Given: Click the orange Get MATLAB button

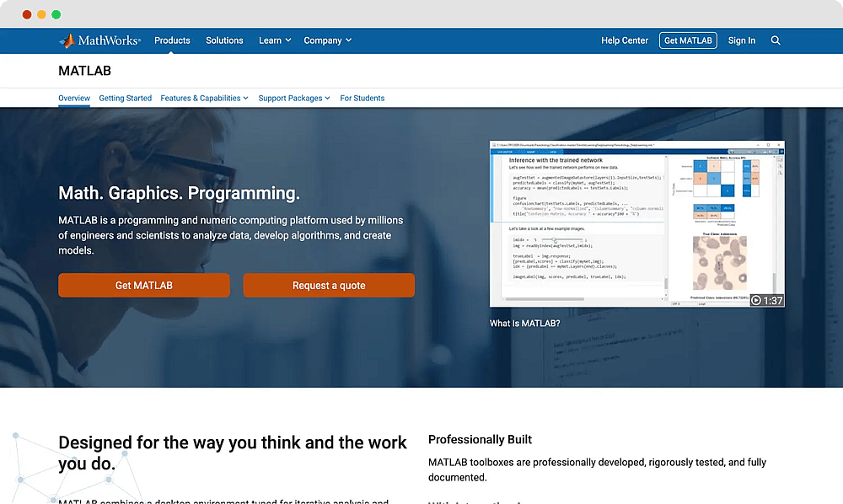Looking at the screenshot, I should [144, 286].
